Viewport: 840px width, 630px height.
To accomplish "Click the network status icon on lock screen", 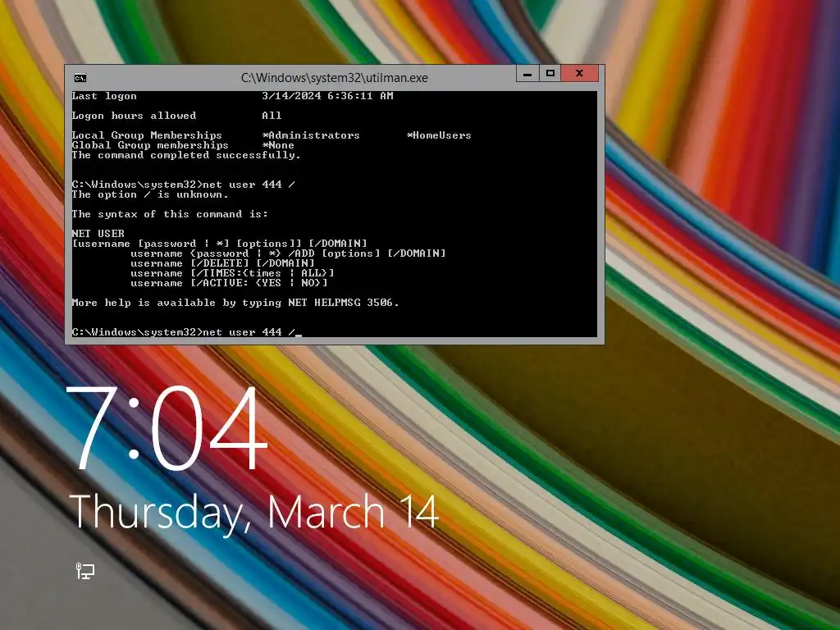I will click(84, 571).
